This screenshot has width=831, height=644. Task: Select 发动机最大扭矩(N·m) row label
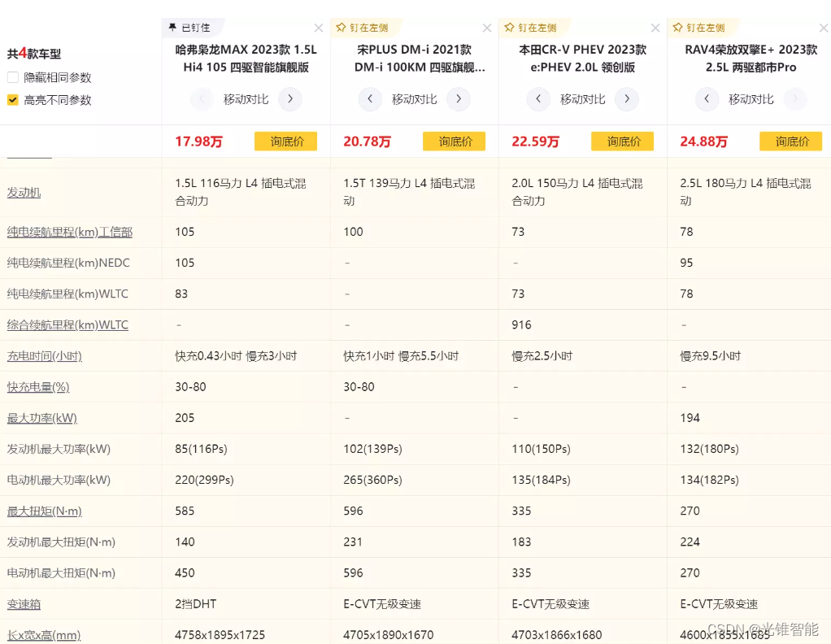tap(61, 542)
